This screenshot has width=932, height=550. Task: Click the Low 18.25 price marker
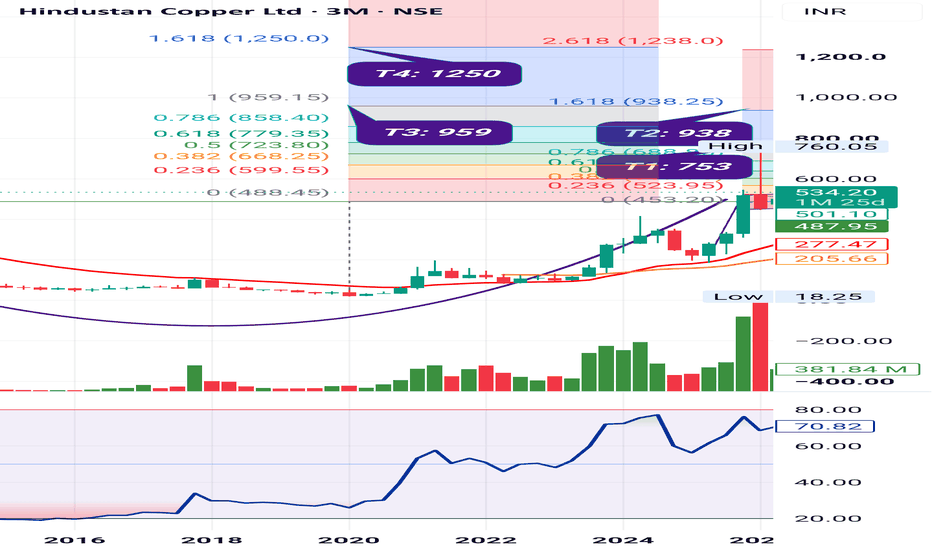coord(788,296)
